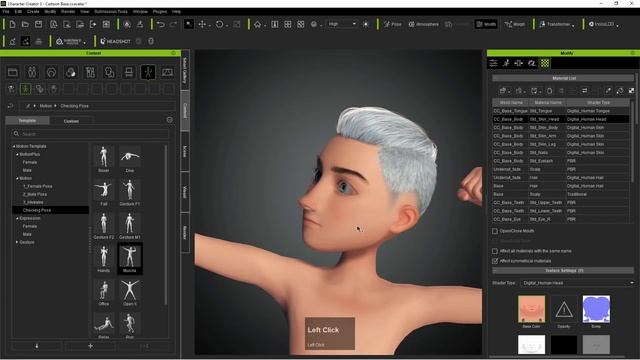This screenshot has width=640, height=360.
Task: Click the Search field in Content panel
Action: (90, 134)
